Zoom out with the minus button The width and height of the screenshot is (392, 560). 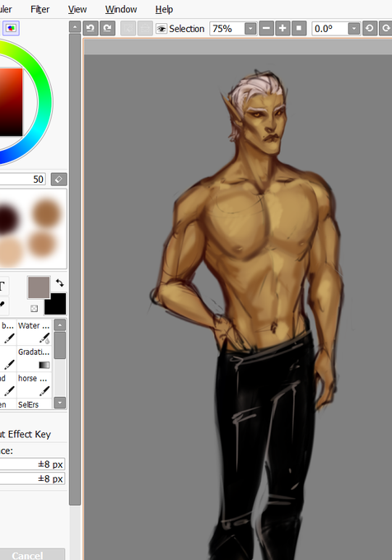tap(266, 28)
